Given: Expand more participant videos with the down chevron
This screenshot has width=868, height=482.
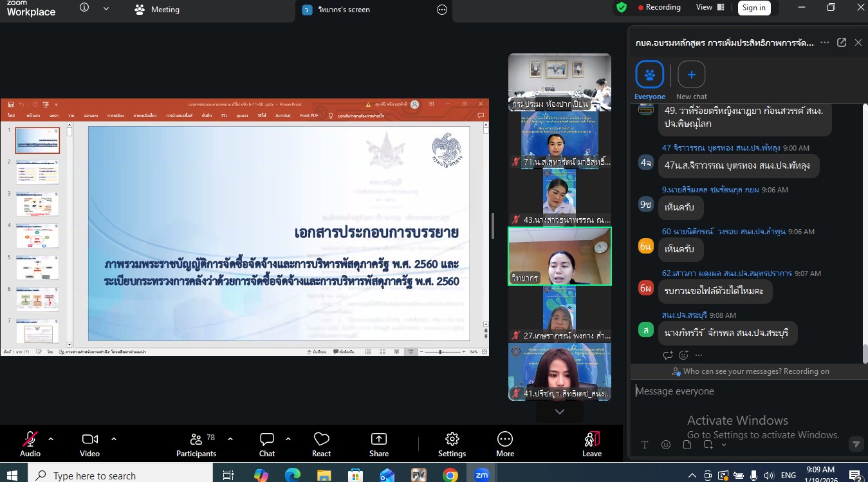Looking at the screenshot, I should tap(559, 411).
